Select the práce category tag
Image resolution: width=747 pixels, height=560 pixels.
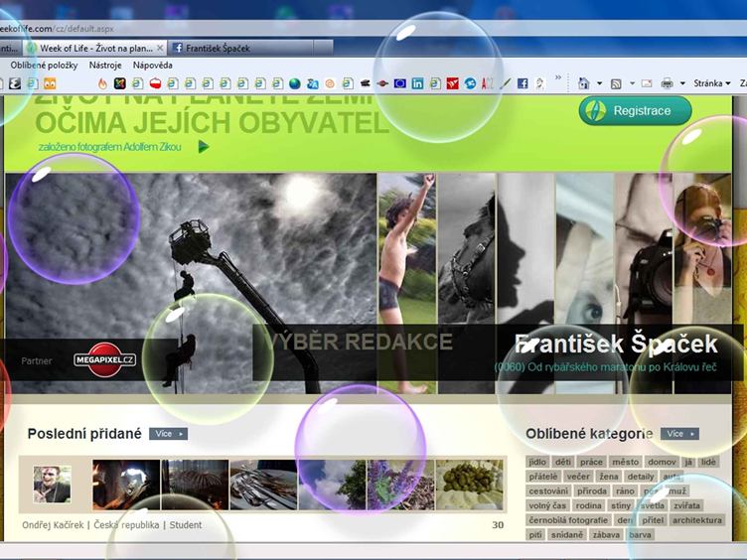pos(591,462)
